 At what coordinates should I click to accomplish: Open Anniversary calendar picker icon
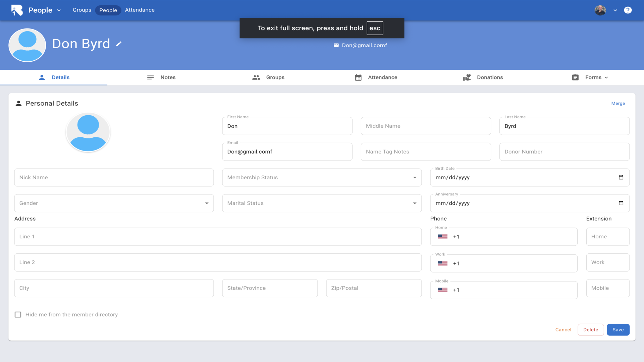pos(621,203)
